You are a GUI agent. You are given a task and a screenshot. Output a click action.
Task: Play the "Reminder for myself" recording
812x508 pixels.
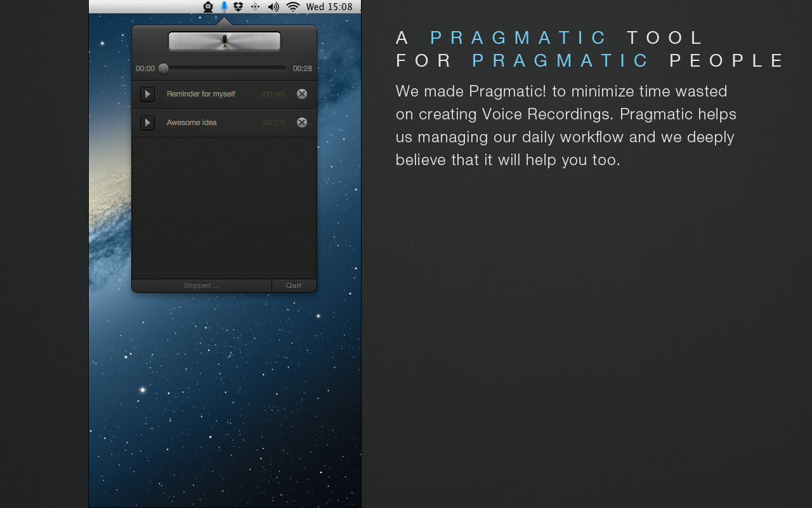(x=147, y=94)
